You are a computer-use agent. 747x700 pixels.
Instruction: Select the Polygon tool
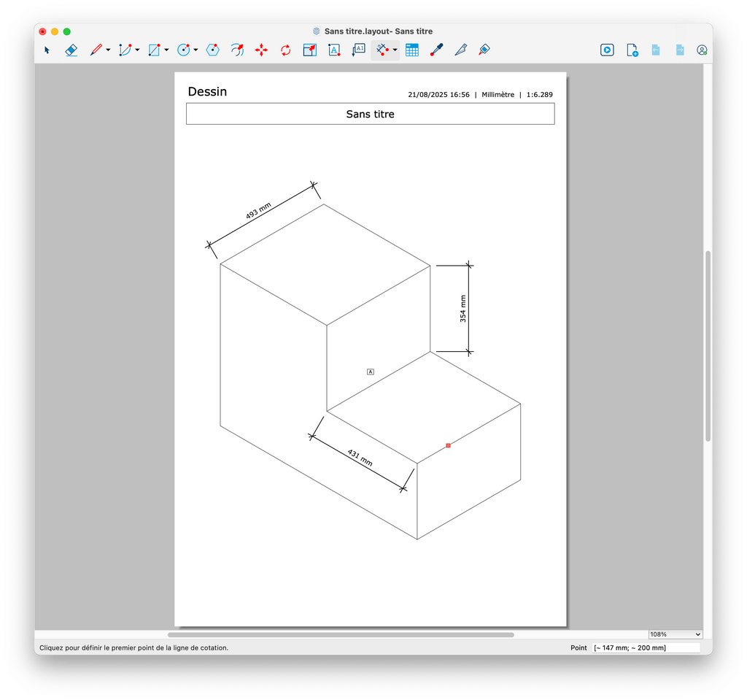click(212, 50)
